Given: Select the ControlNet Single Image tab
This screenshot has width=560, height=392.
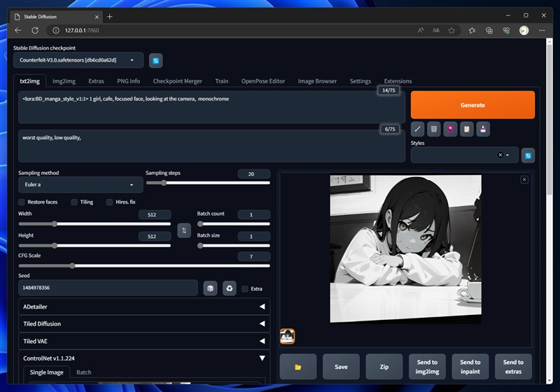Looking at the screenshot, I should click(46, 372).
